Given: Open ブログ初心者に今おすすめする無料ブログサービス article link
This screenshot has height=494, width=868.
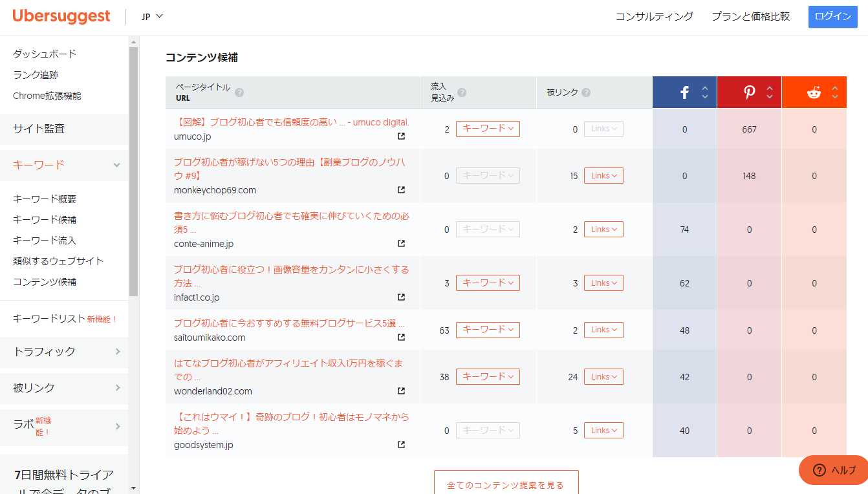Looking at the screenshot, I should coord(289,323).
